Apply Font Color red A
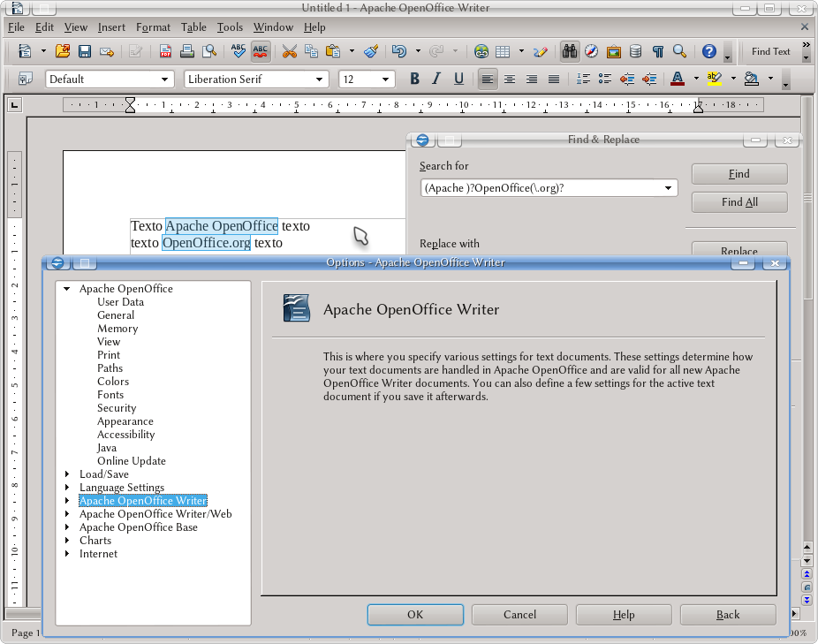The height and width of the screenshot is (644, 818). click(678, 79)
